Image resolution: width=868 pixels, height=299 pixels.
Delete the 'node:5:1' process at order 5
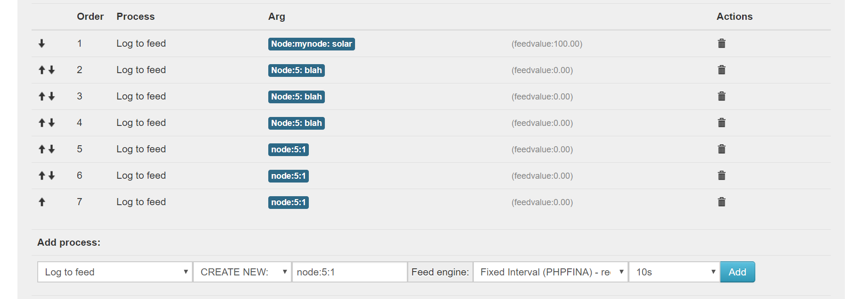click(x=721, y=149)
